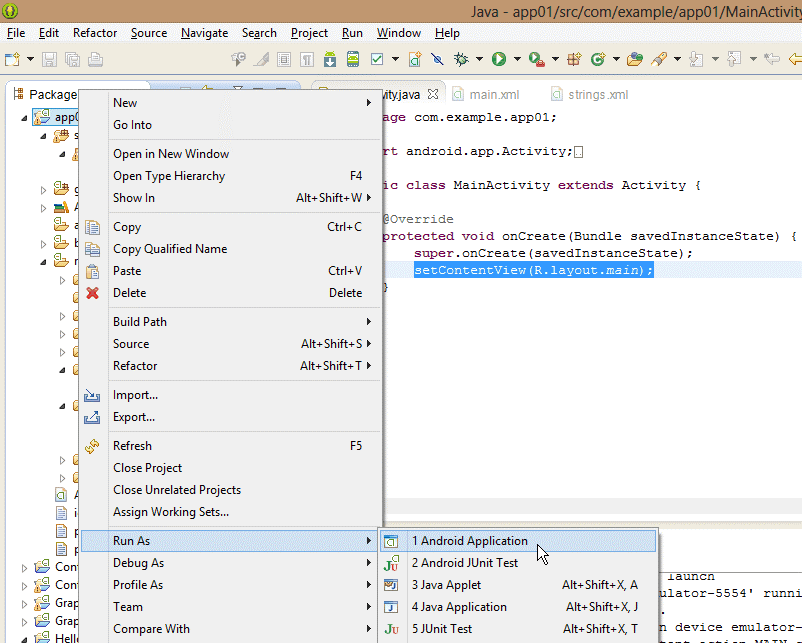802x643 pixels.
Task: Switch to the main.xml editor tab
Action: pyautogui.click(x=494, y=95)
